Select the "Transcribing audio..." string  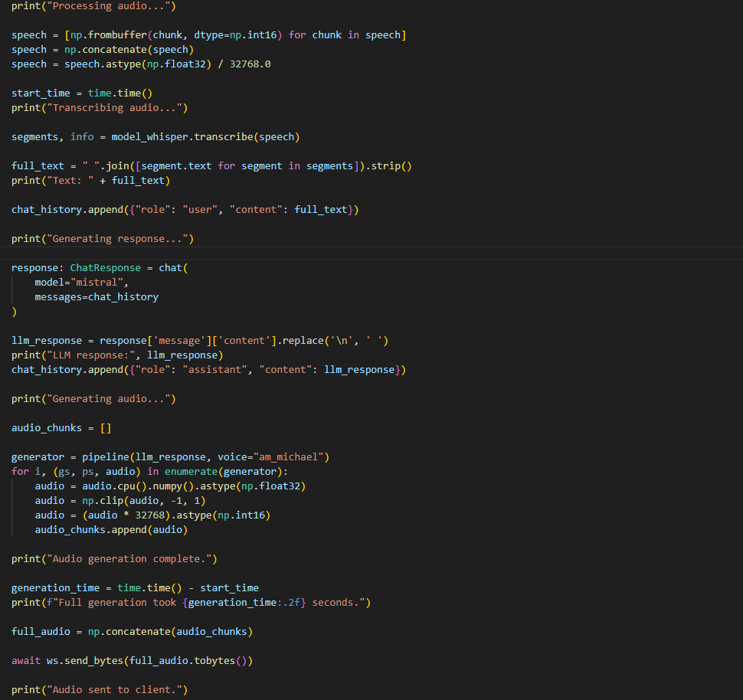[116, 108]
